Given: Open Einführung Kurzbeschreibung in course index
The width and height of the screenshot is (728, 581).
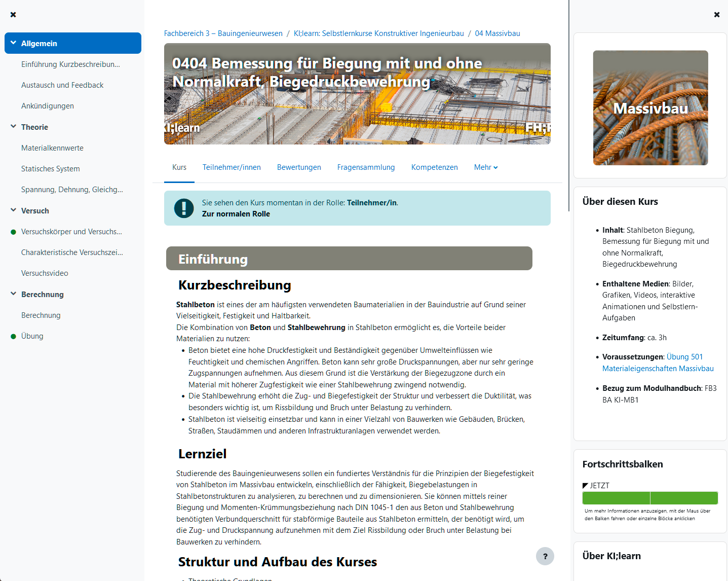Looking at the screenshot, I should coord(71,64).
